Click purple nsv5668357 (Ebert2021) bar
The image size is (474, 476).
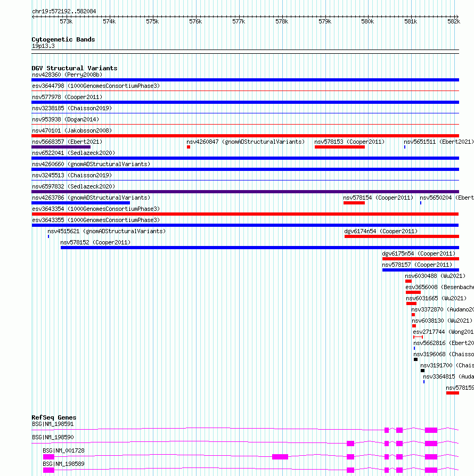pyautogui.click(x=61, y=147)
